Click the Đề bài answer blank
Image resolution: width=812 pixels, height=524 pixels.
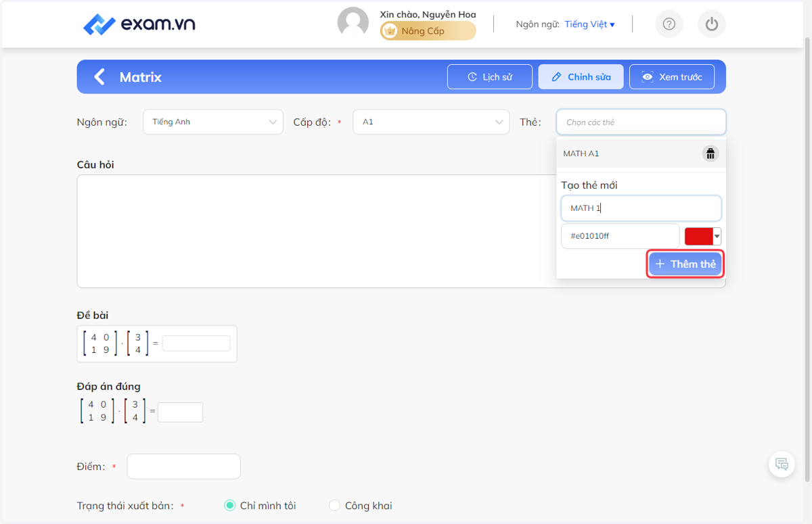[196, 343]
